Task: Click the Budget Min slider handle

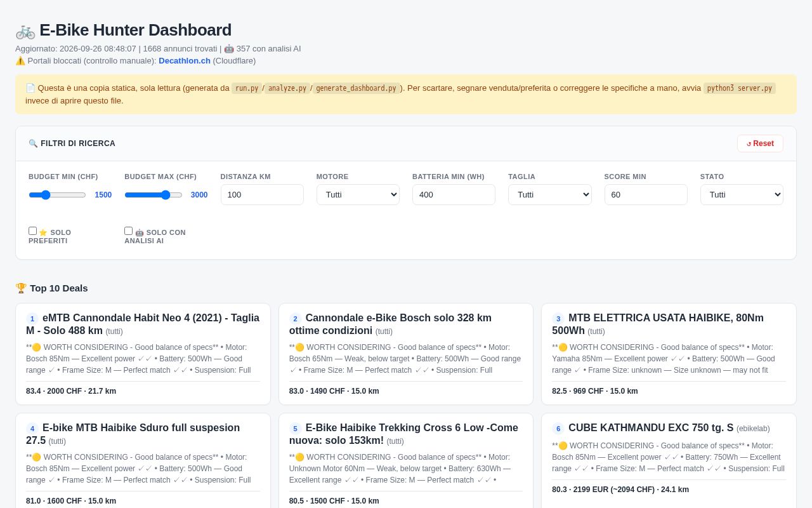Action: point(46,195)
